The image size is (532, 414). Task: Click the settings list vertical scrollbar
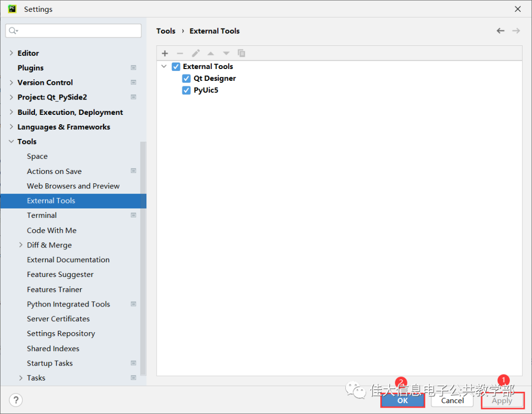pyautogui.click(x=143, y=256)
